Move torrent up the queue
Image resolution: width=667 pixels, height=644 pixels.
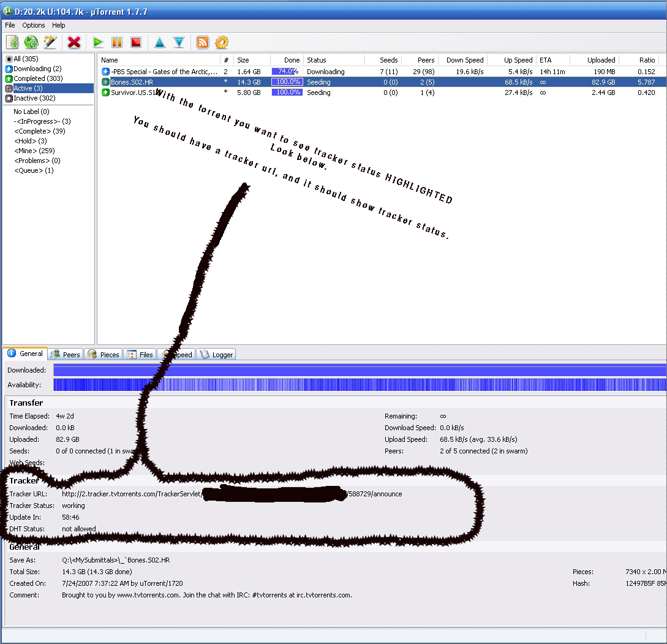(x=159, y=42)
